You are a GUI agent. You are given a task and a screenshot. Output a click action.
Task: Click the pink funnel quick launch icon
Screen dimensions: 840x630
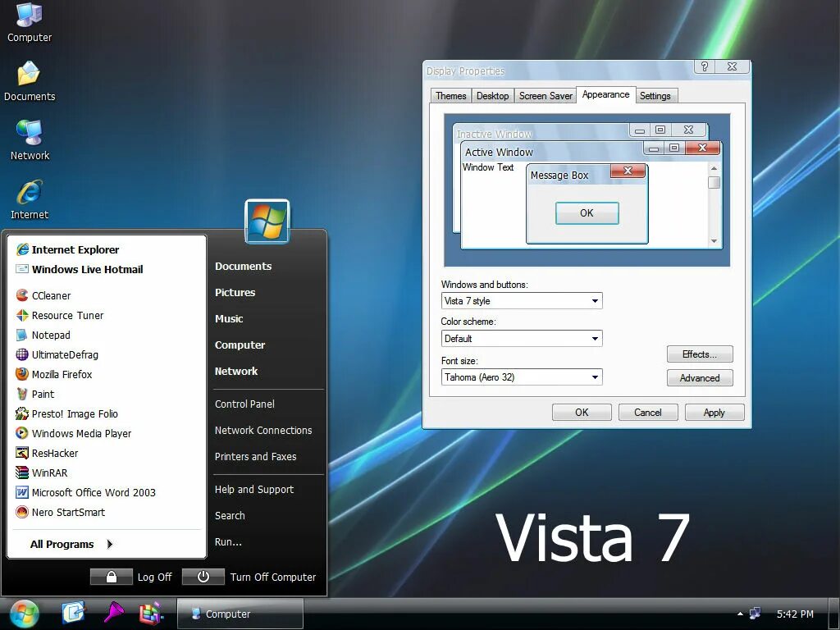click(x=113, y=613)
